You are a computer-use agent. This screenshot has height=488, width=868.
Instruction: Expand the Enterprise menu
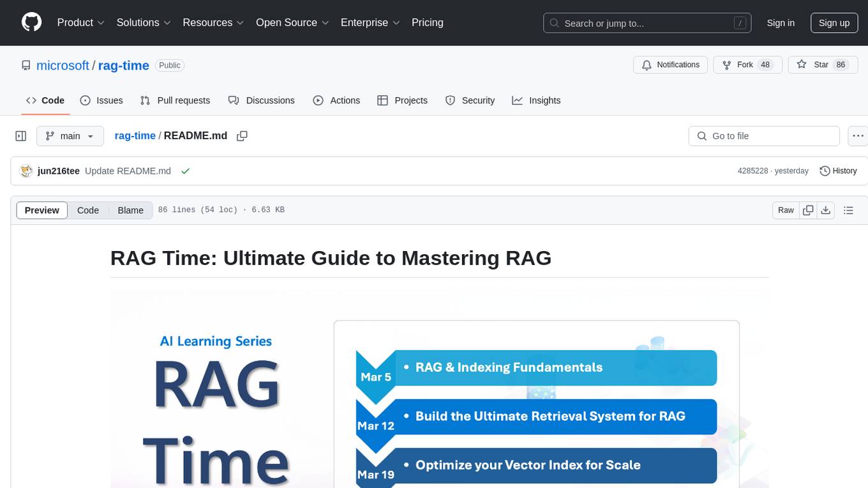tap(370, 22)
